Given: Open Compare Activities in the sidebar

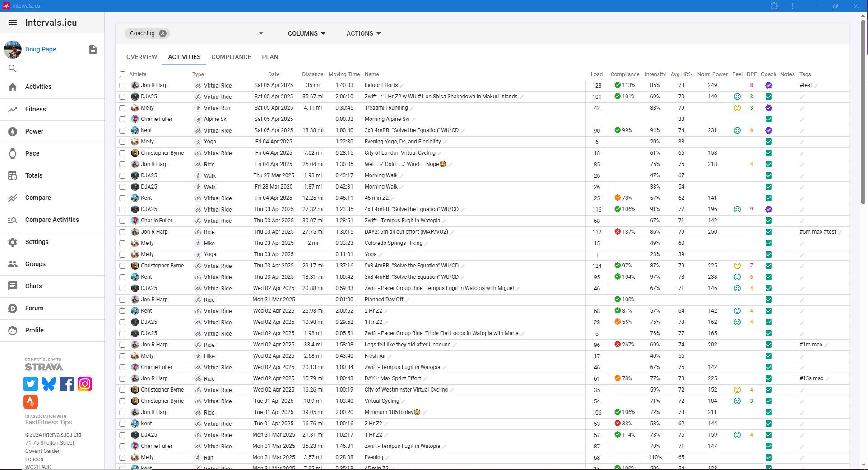Looking at the screenshot, I should click(x=52, y=220).
